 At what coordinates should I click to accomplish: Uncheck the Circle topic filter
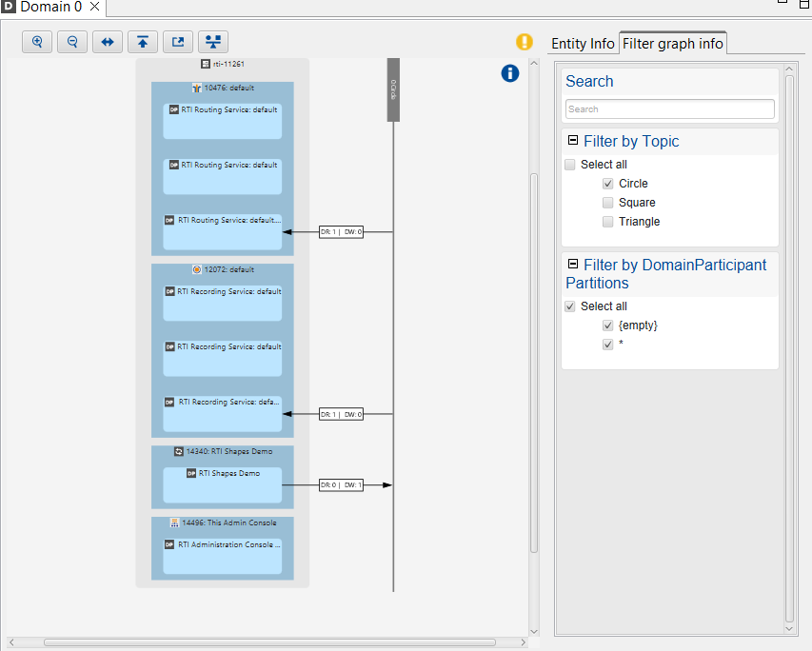click(607, 183)
